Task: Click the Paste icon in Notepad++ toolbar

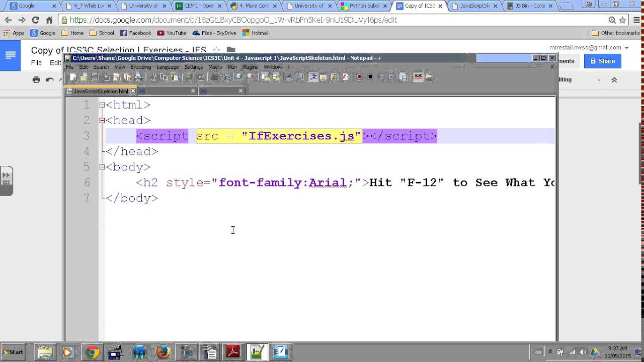Action: click(175, 77)
